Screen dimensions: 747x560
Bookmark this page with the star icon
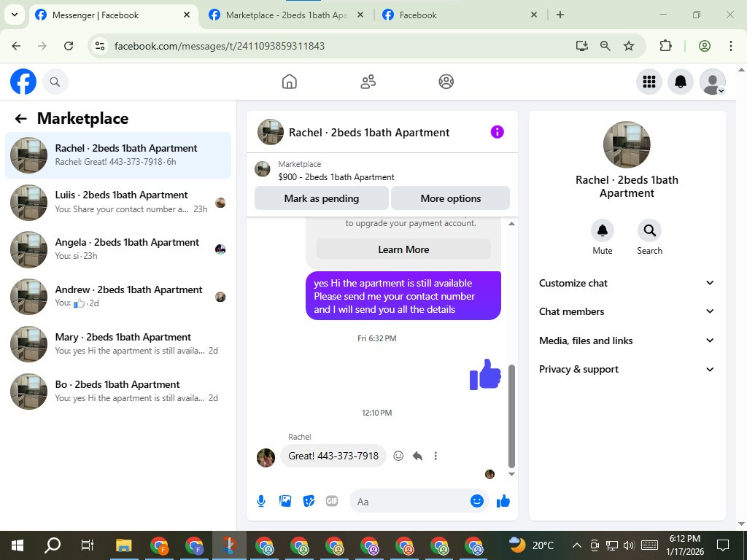(x=629, y=46)
